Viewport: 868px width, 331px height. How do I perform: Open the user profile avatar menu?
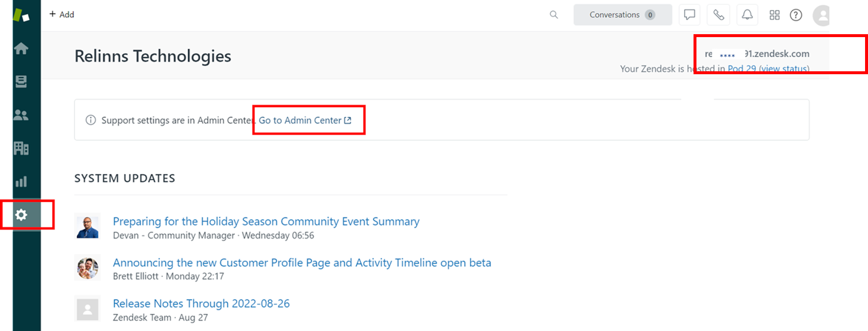click(821, 16)
